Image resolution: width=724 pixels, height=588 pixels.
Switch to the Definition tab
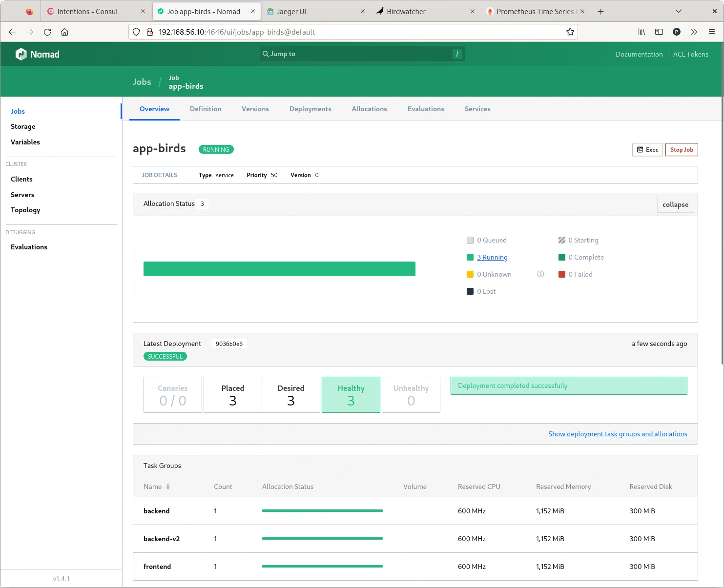click(205, 109)
